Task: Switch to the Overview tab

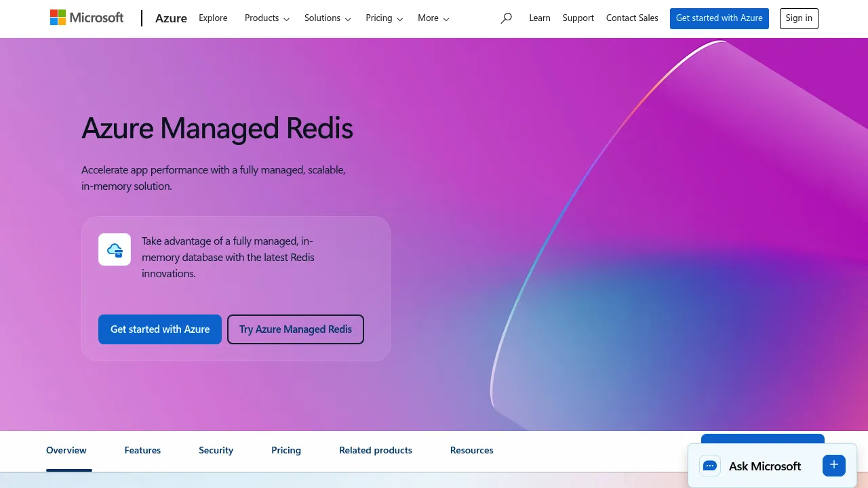Action: (x=66, y=451)
